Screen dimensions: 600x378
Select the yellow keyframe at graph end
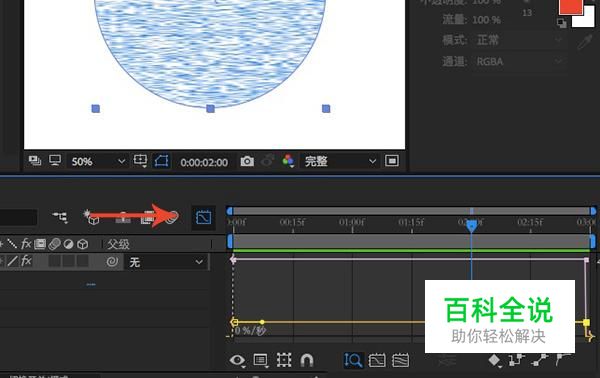click(586, 323)
